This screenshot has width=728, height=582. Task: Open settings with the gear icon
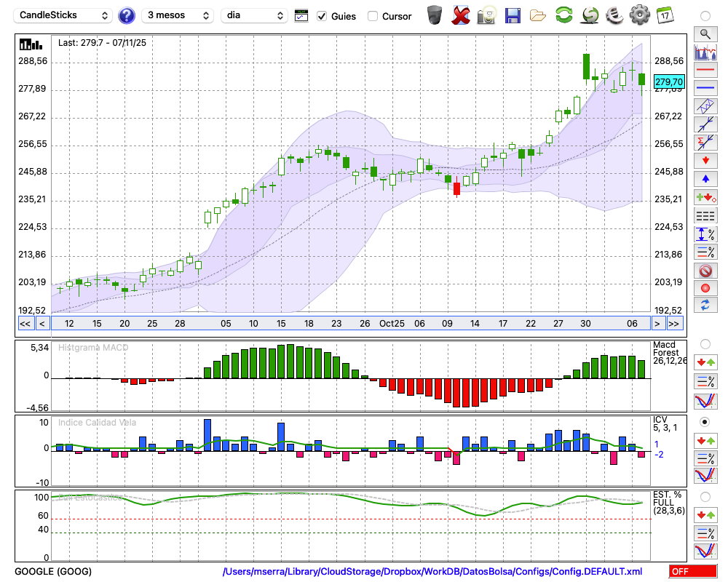click(639, 15)
